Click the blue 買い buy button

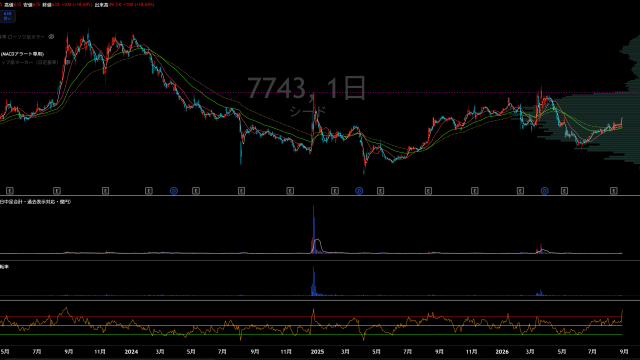[x=7, y=16]
